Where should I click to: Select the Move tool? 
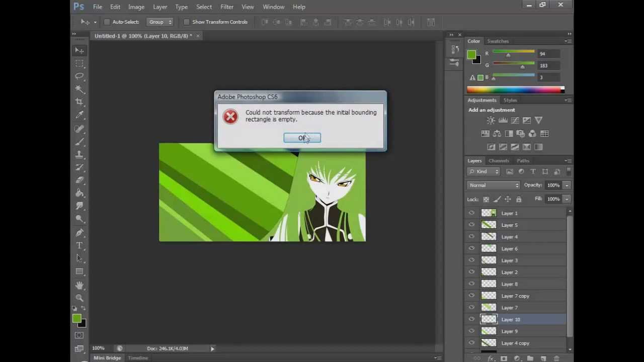click(x=79, y=50)
